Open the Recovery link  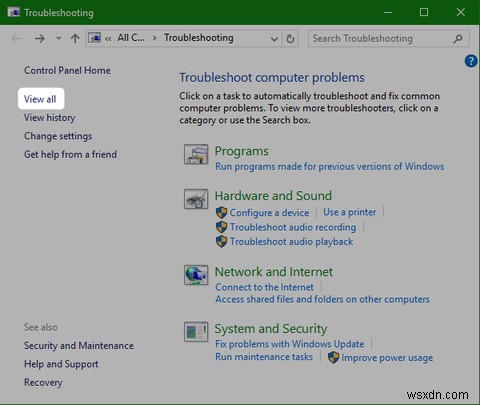(x=43, y=382)
